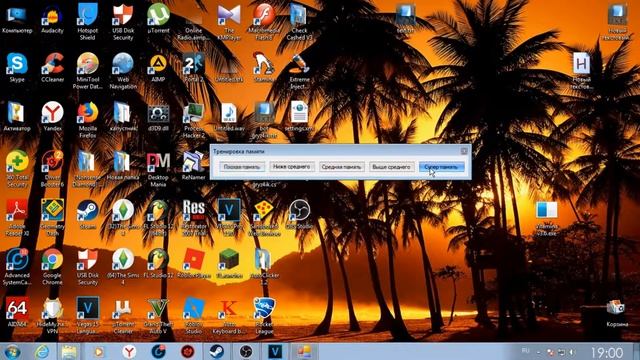Select the Roblox Player icon

pos(193,264)
